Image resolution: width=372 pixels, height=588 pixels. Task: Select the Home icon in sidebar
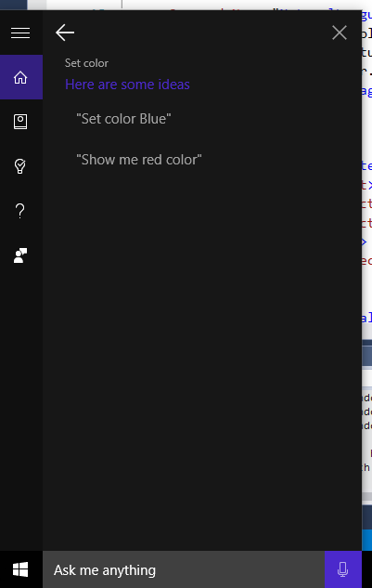[21, 77]
